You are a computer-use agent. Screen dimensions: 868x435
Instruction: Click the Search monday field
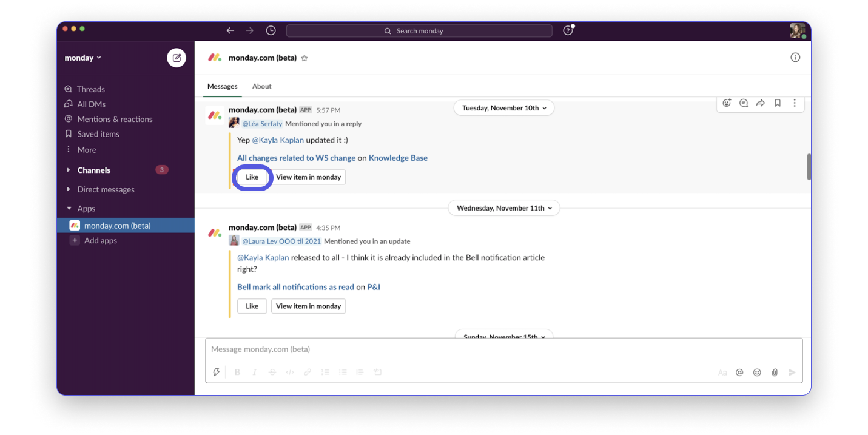(x=419, y=31)
